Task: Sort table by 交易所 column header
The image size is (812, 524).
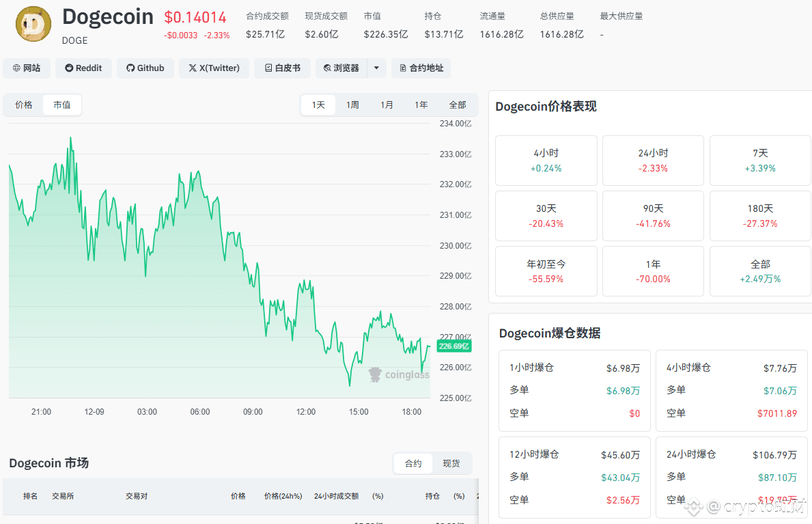Action: [x=63, y=496]
